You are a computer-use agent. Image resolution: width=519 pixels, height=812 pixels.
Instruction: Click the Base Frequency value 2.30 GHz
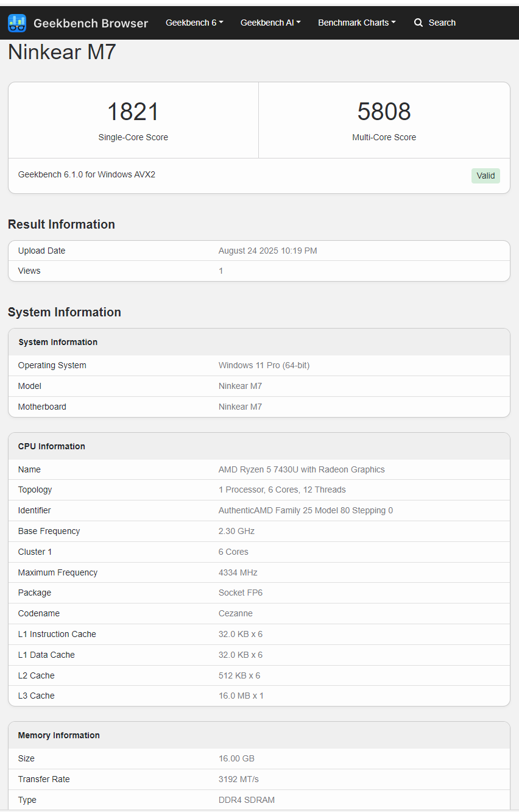point(236,531)
